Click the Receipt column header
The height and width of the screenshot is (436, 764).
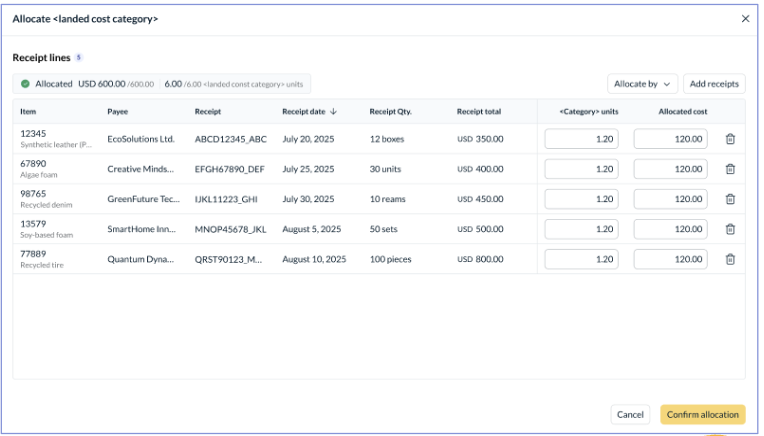pos(208,112)
